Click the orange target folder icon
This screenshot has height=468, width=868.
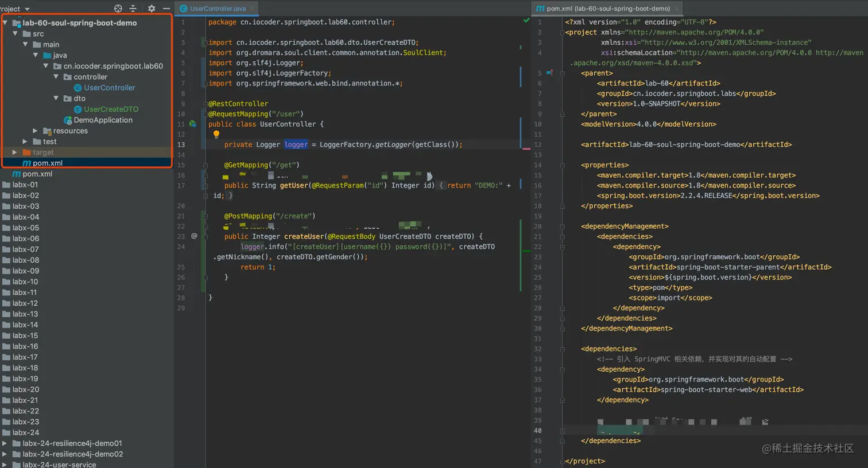[x=26, y=152]
